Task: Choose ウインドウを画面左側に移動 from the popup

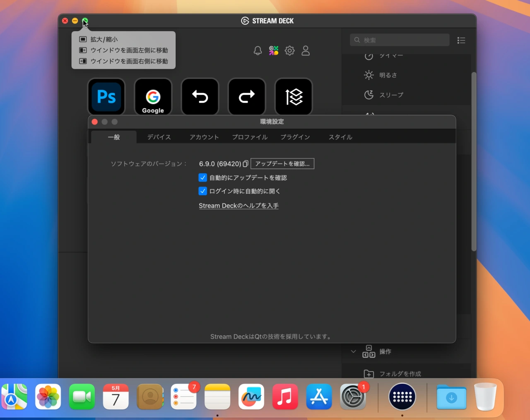Action: [x=129, y=50]
